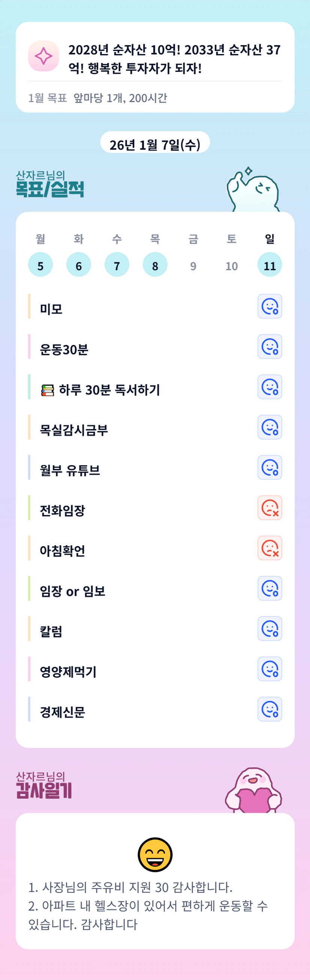Click the grinning emoji in gratitude diary
Viewport: 310px width, 980px height.
coord(155,854)
